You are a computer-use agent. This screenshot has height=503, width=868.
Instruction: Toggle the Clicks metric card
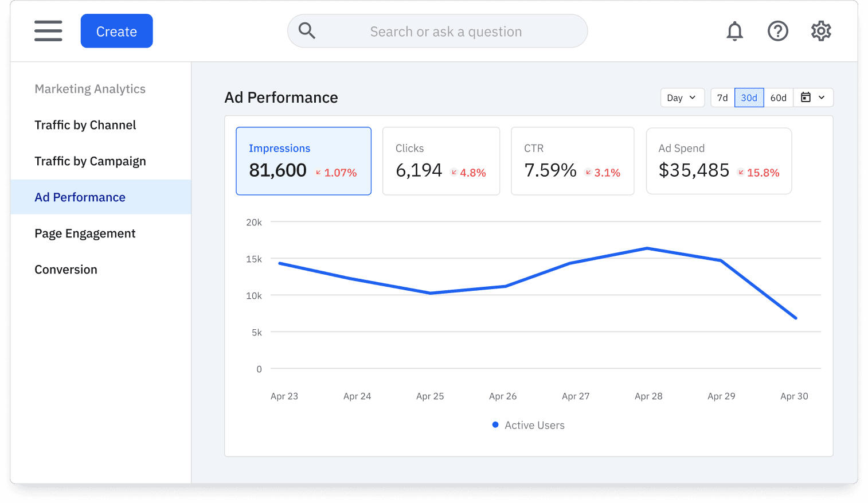click(441, 161)
